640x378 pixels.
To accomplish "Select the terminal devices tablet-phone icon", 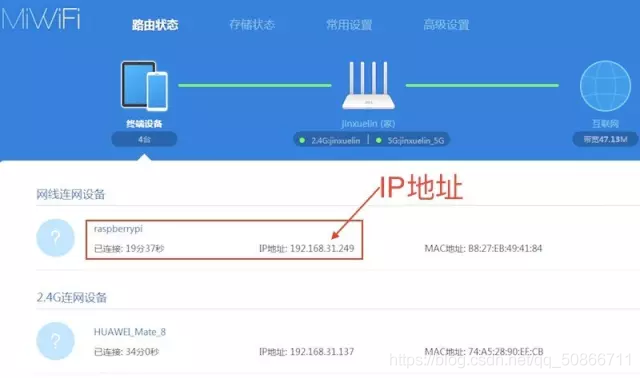I will (x=144, y=86).
